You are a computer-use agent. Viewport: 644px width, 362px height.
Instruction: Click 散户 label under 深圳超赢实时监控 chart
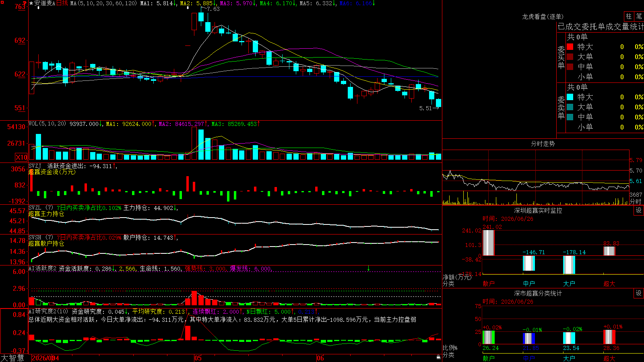(489, 284)
